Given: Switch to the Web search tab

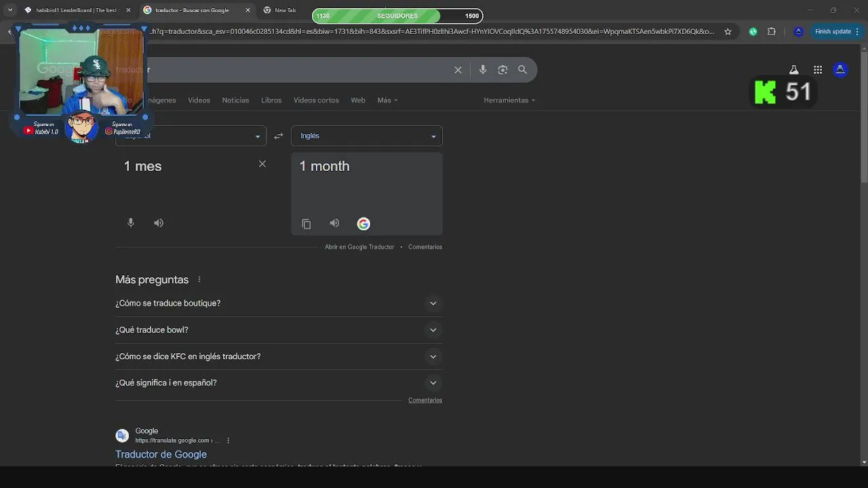Looking at the screenshot, I should click(x=358, y=100).
